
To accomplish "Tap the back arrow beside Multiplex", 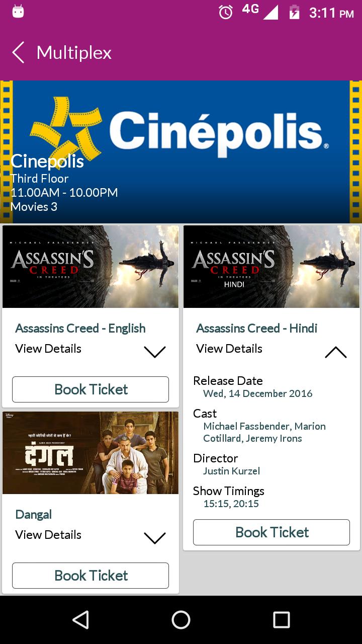I will click(18, 52).
